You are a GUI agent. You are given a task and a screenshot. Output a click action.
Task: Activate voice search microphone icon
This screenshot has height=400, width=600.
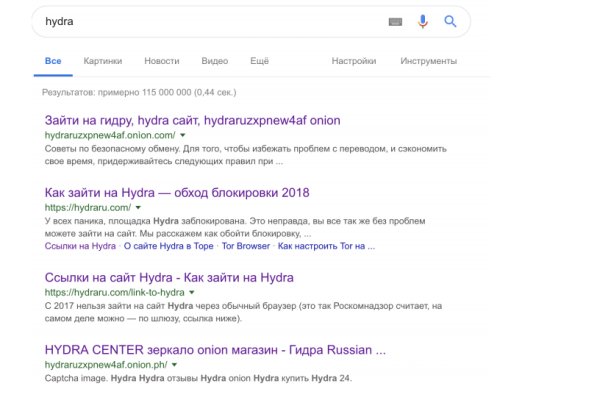pos(423,21)
